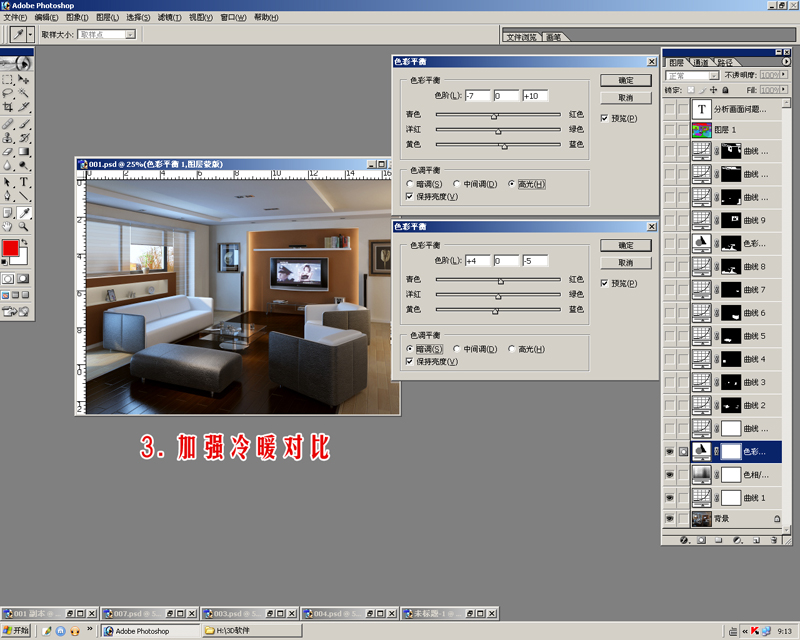This screenshot has width=800, height=640.
Task: Open the Fill slider arrow
Action: click(x=784, y=89)
